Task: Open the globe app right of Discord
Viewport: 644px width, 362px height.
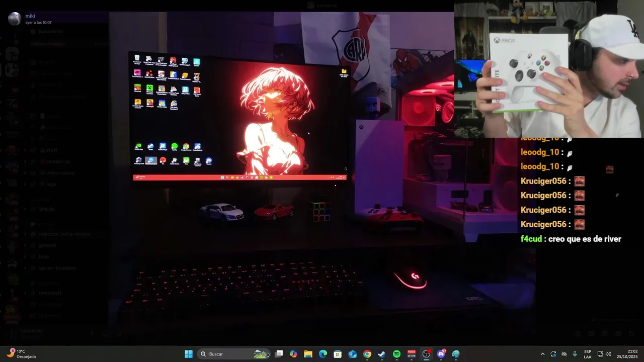Action: 456,354
